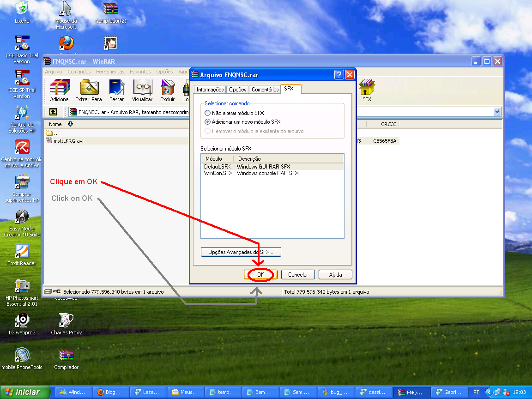Select the CCE SP Trial Version icon

pyautogui.click(x=22, y=84)
